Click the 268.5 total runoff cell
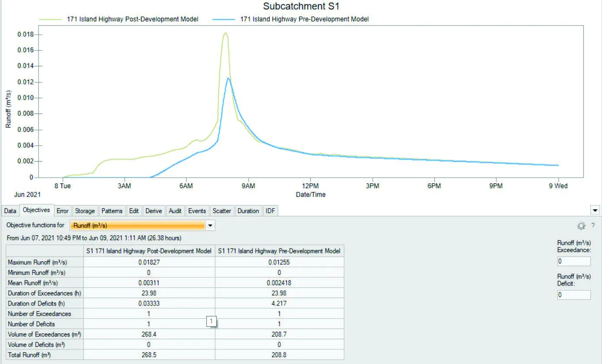602x364 pixels. pos(149,355)
